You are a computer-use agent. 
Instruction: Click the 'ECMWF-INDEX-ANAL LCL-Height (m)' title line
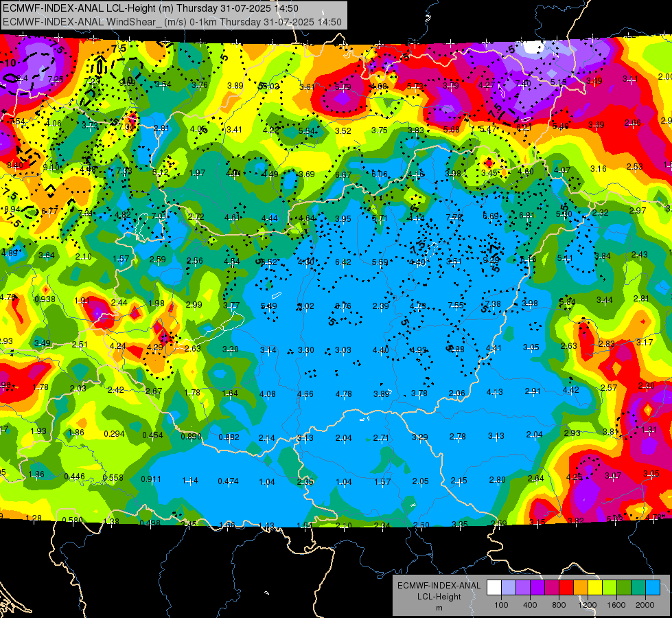tap(150, 8)
